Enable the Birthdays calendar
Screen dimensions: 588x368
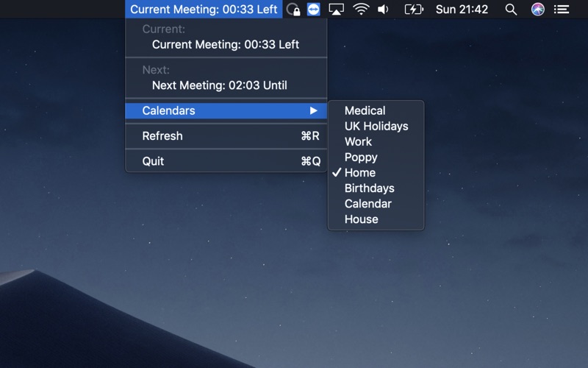(x=376, y=188)
